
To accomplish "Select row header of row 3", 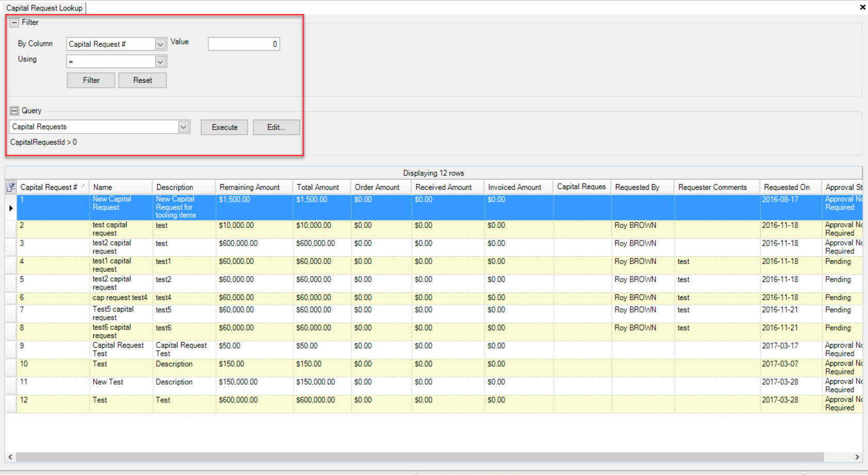I will [11, 247].
